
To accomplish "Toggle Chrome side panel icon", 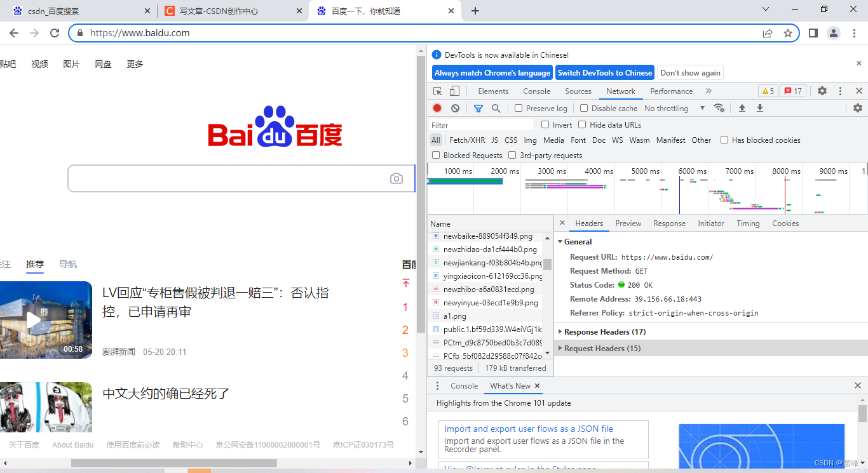I will [813, 33].
